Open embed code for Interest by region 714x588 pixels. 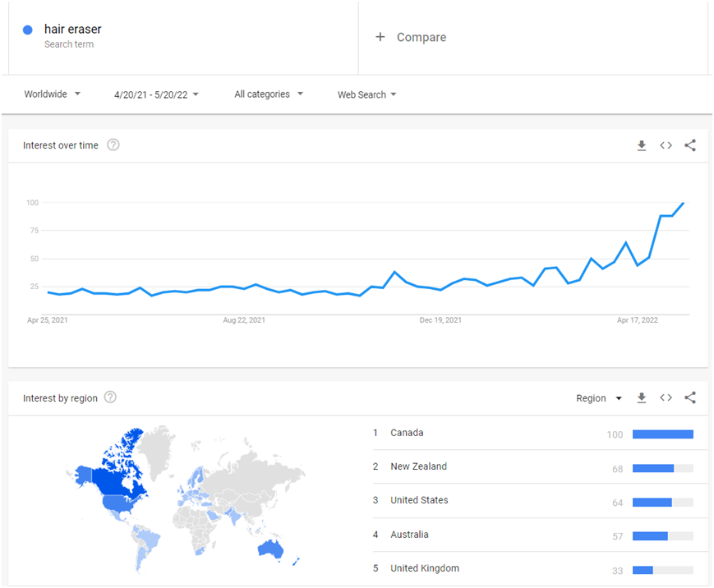[x=666, y=397]
